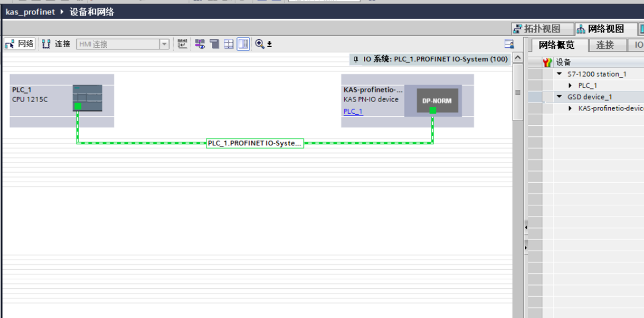Click the 网络 (Network) mode button

(20, 44)
